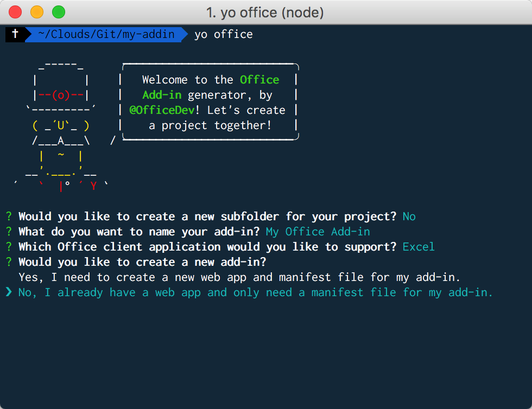This screenshot has width=532, height=409.
Task: Select "Yes, I need to create" option
Action: (239, 277)
